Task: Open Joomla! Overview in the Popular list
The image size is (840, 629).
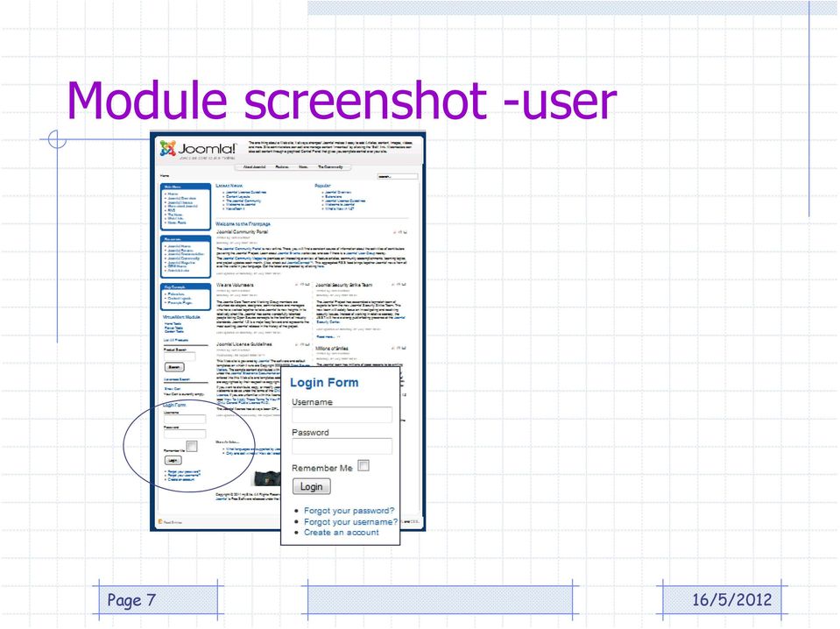Action: (338, 193)
